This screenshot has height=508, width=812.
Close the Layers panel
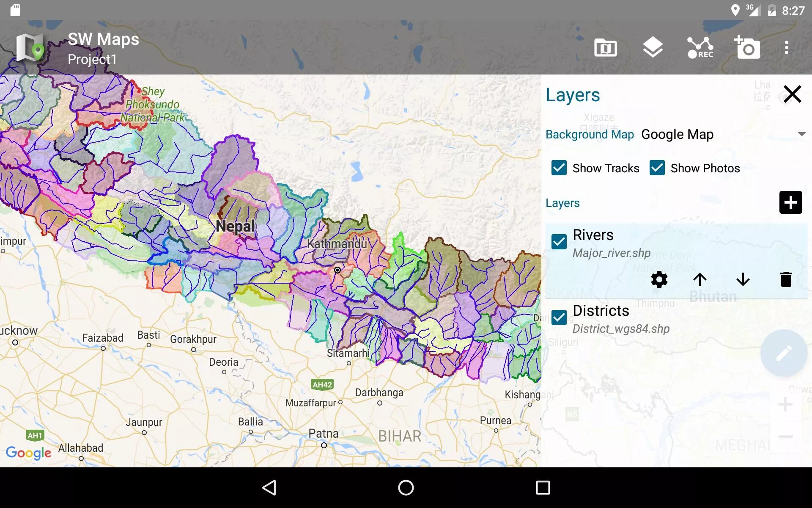pyautogui.click(x=792, y=94)
